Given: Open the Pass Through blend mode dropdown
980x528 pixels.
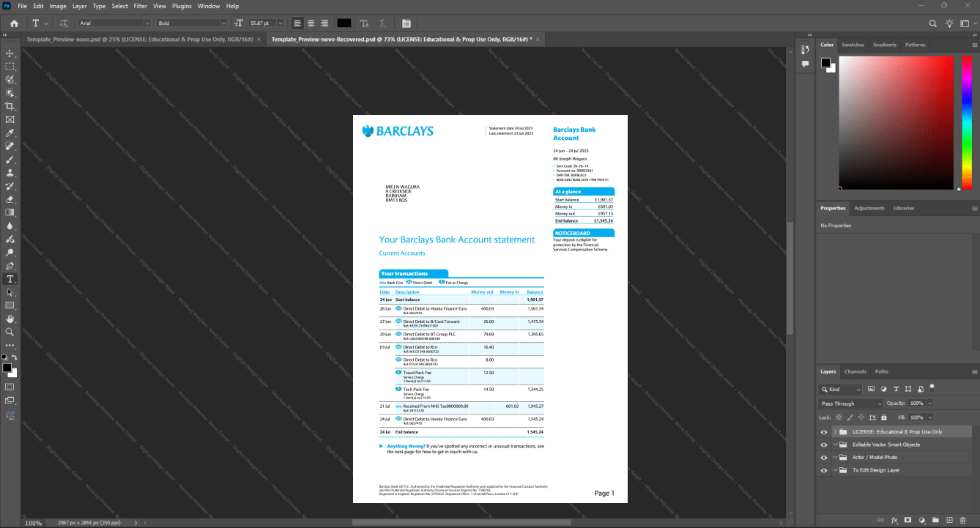Looking at the screenshot, I should [x=851, y=404].
